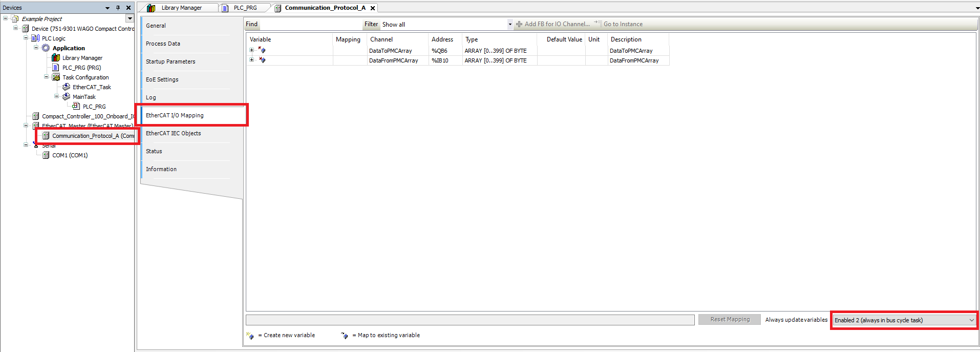Viewport: 980px width, 352px height.
Task: Click the PLC_PRG (PRG) document icon
Action: [56, 68]
